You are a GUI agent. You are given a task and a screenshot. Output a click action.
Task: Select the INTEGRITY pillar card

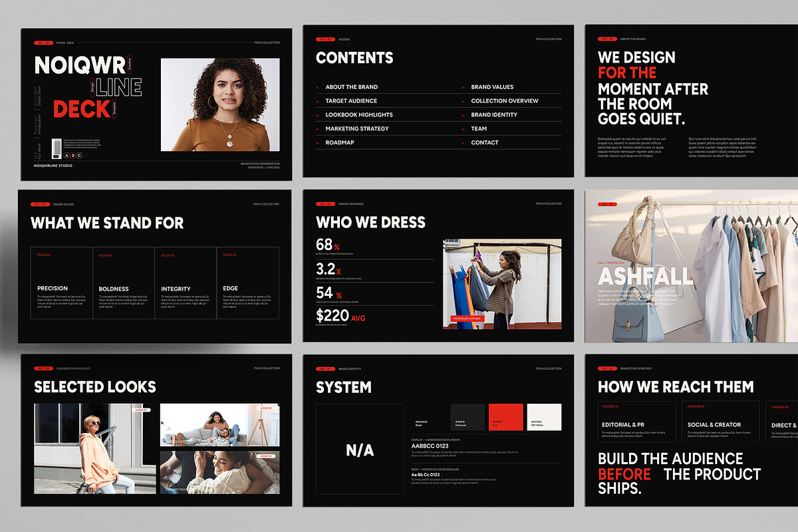click(186, 283)
